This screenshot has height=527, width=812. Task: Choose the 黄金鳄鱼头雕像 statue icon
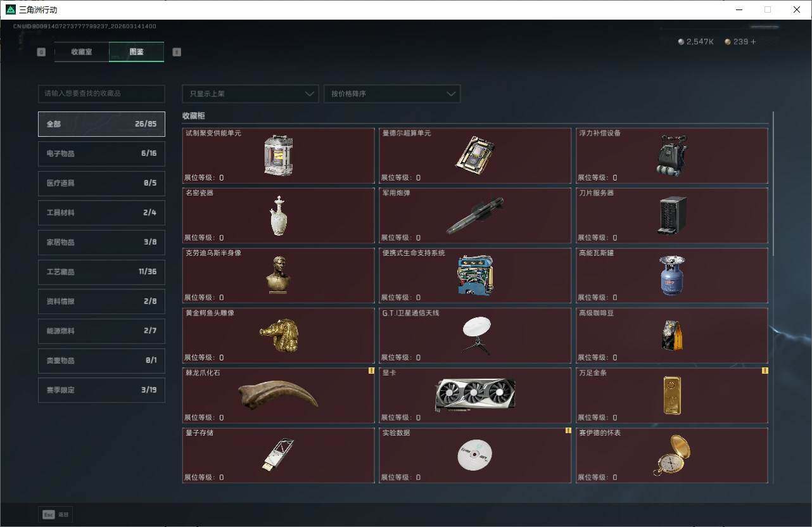coord(279,336)
